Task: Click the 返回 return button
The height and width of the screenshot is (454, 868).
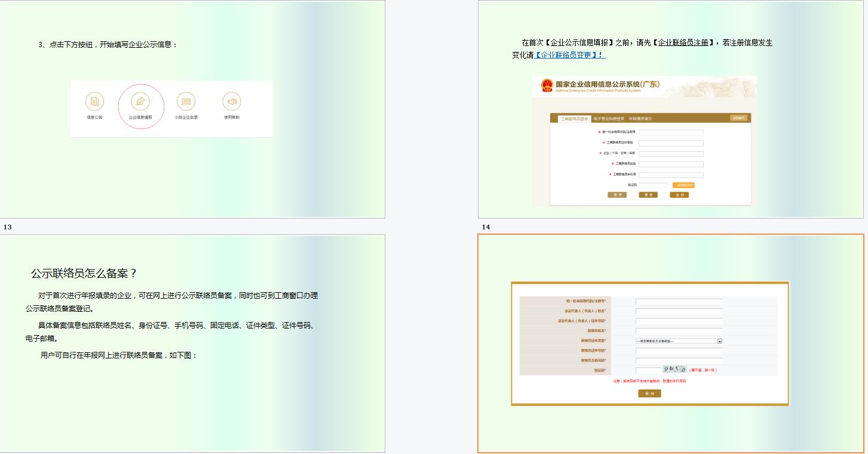Action: pyautogui.click(x=680, y=195)
